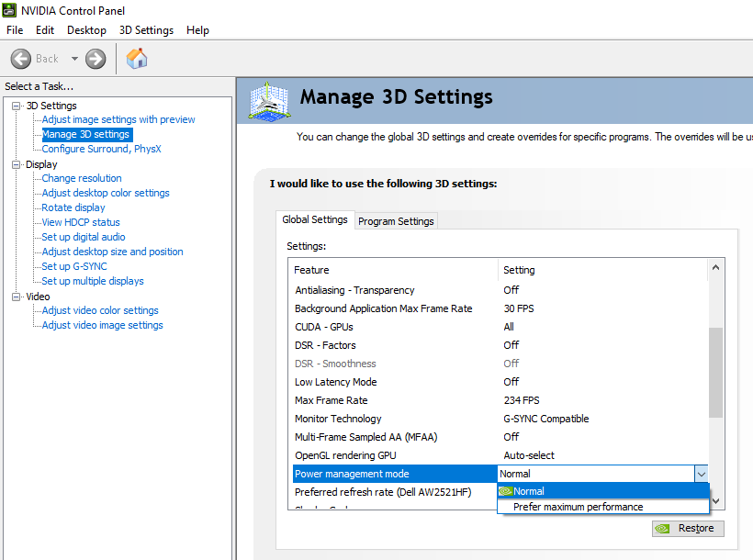The image size is (753, 560).
Task: Click the Manage 3D Settings header icon
Action: (x=269, y=101)
